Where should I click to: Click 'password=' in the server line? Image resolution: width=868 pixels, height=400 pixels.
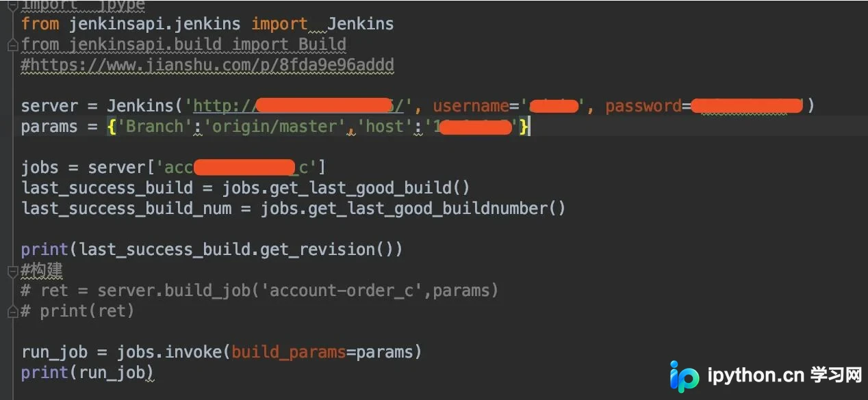coord(648,106)
